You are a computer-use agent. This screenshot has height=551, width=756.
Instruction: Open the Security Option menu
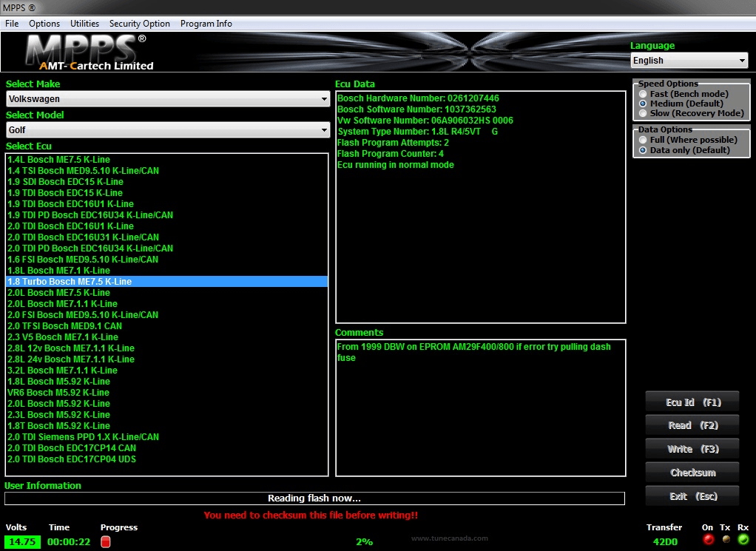[139, 23]
